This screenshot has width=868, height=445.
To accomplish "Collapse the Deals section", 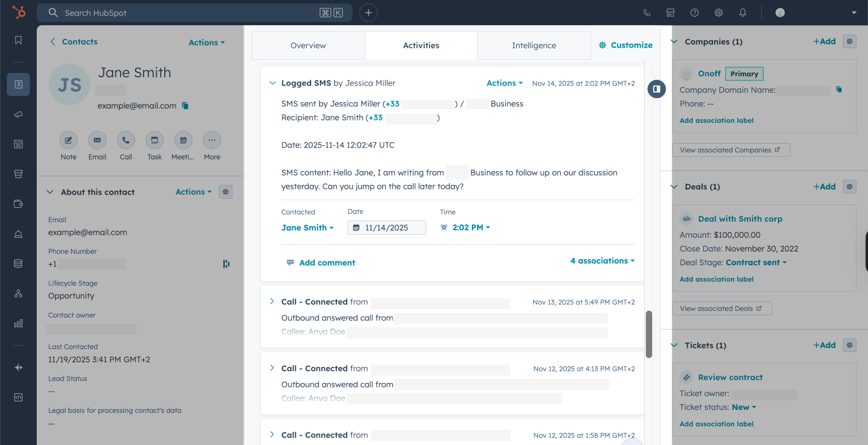I will (x=675, y=187).
